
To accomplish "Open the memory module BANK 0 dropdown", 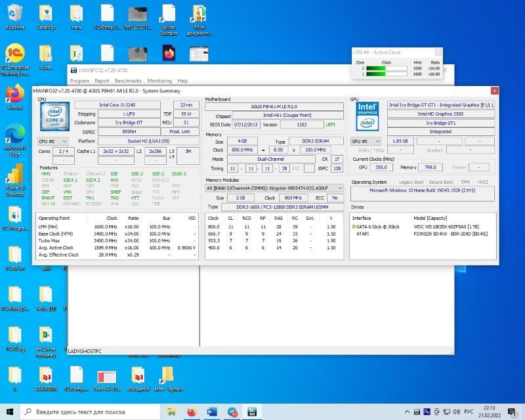I will tap(274, 188).
